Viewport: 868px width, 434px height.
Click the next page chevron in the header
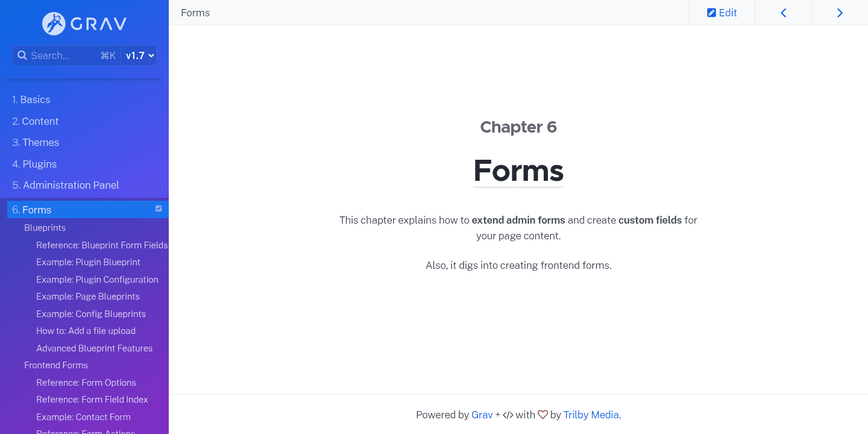point(840,12)
